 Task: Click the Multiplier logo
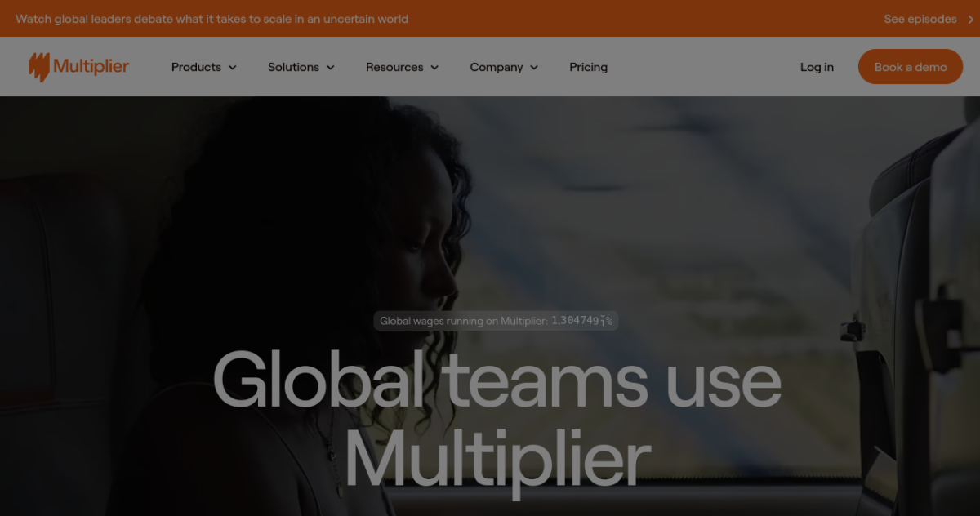click(78, 67)
